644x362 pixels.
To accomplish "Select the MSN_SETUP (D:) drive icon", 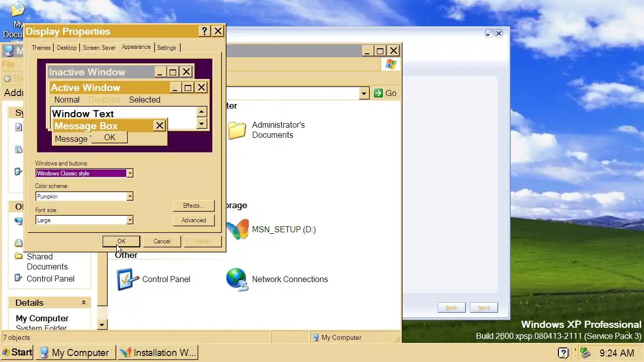I will pos(238,229).
